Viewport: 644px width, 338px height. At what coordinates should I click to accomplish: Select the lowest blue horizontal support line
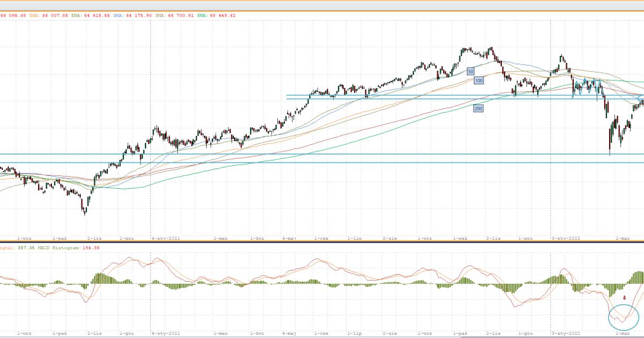[x=322, y=163]
